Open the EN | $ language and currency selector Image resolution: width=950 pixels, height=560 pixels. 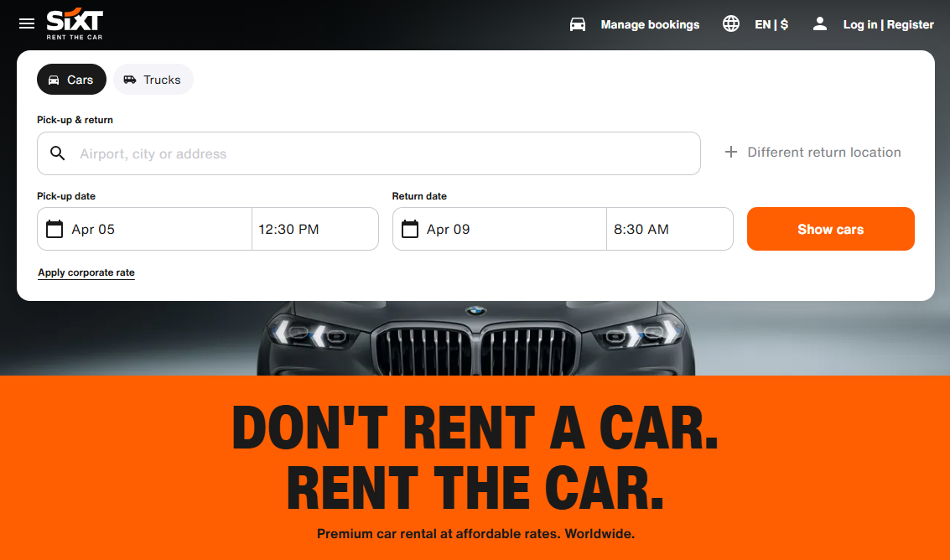pyautogui.click(x=771, y=24)
